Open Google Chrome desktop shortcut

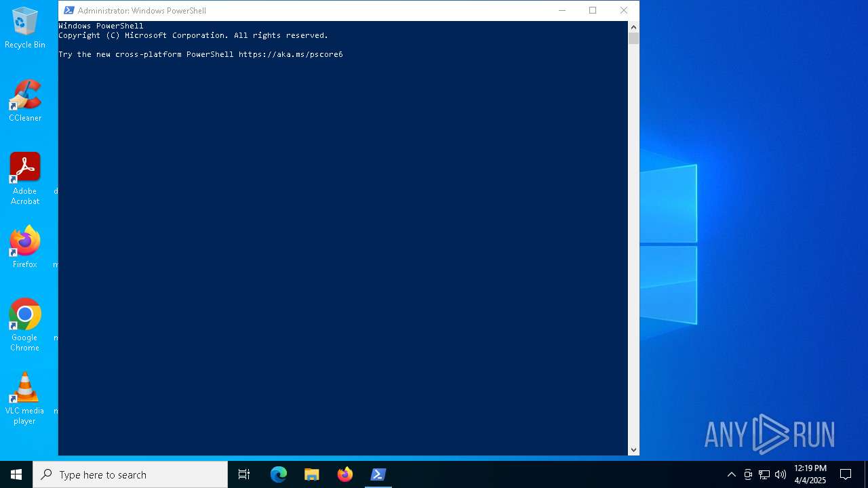(25, 325)
